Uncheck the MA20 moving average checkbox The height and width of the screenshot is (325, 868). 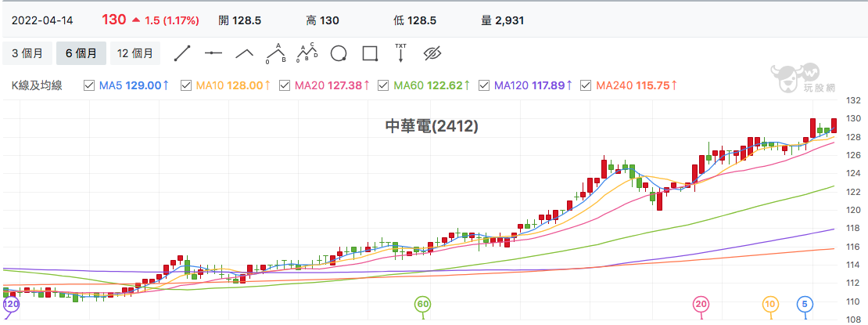285,85
